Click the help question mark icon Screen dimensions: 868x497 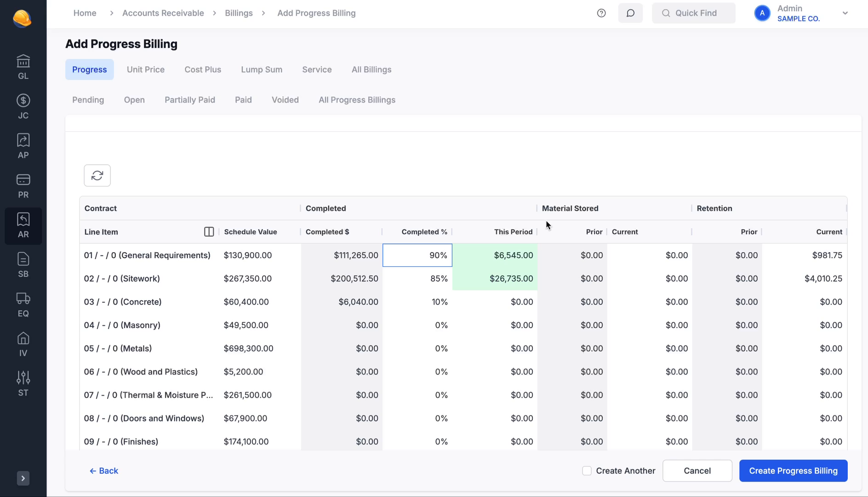(601, 13)
